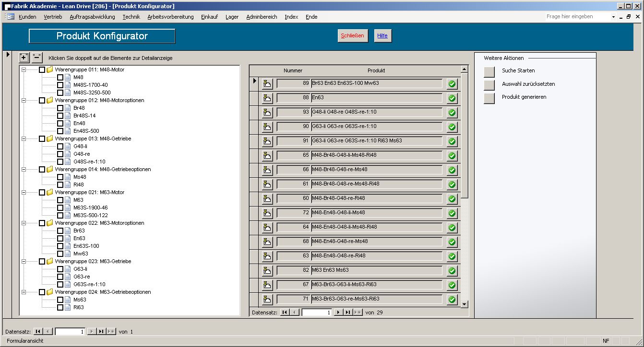Click green checkmark for M63-Br63-G63-li-Ms63-Ri63
The image size is (644, 347).
[x=452, y=285]
